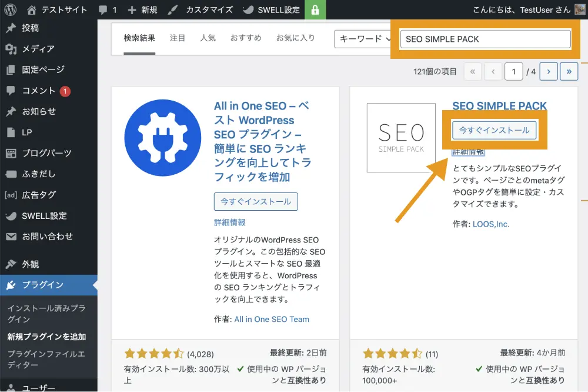Image resolution: width=588 pixels, height=392 pixels.
Task: Open お問い合わせ mail menu
Action: coord(47,236)
